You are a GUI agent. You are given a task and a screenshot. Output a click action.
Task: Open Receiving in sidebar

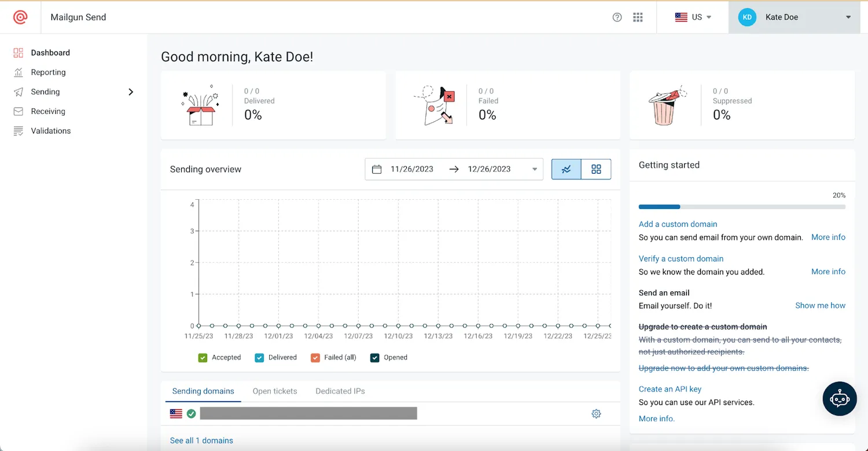pos(48,111)
